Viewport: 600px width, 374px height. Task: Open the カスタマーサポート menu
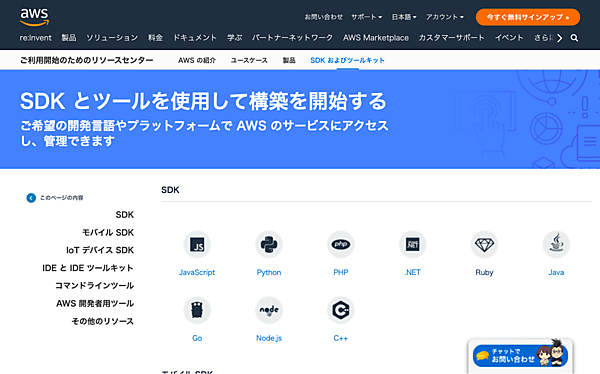(x=452, y=38)
